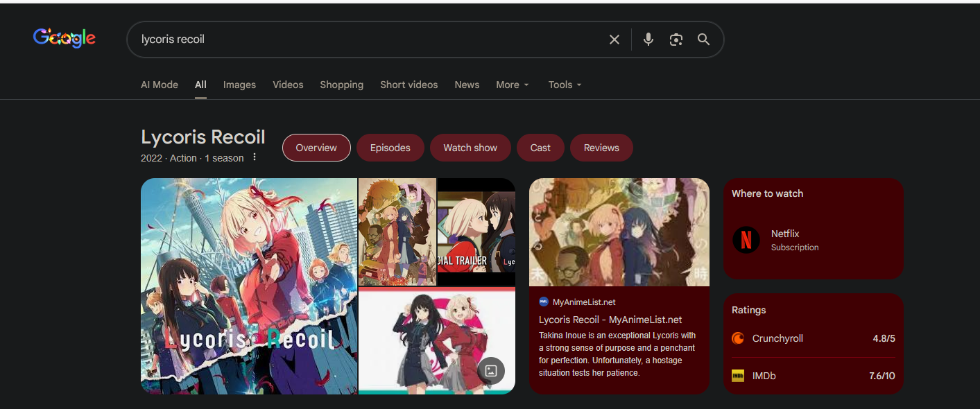Click the Ratings heading
The image size is (980, 409).
(749, 310)
